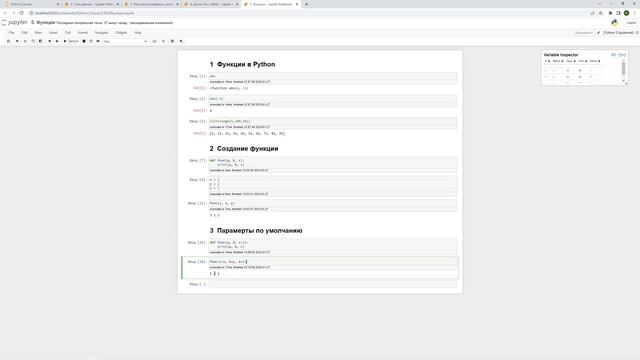Viewport: 640px width, 360px height.
Task: Open the Edit menu
Action: [x=24, y=33]
